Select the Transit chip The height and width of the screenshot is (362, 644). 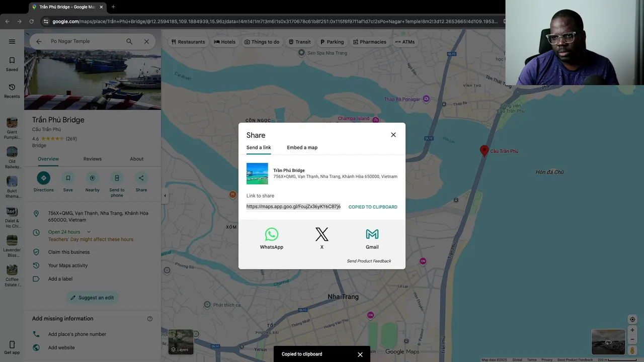click(x=299, y=42)
